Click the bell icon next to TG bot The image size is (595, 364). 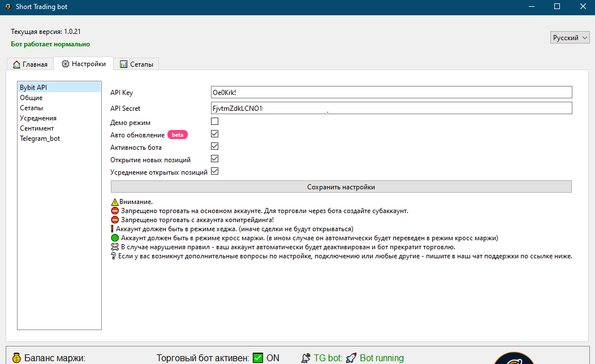306,358
